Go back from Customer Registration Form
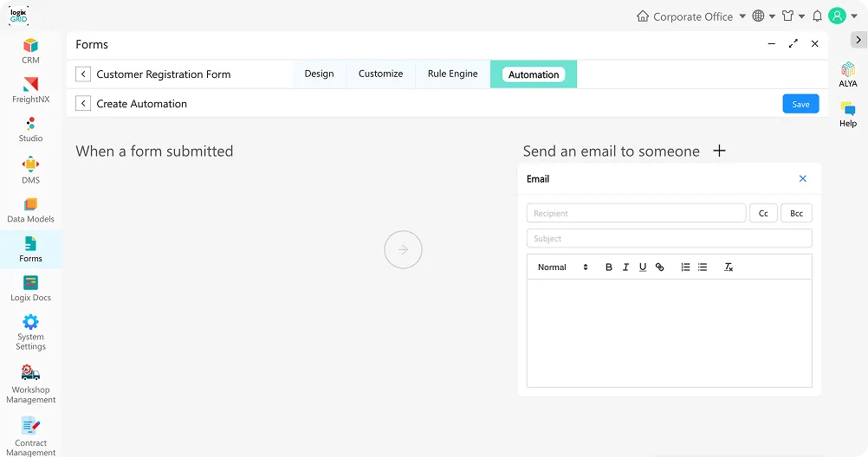Screen dimensions: 868x457 83,74
